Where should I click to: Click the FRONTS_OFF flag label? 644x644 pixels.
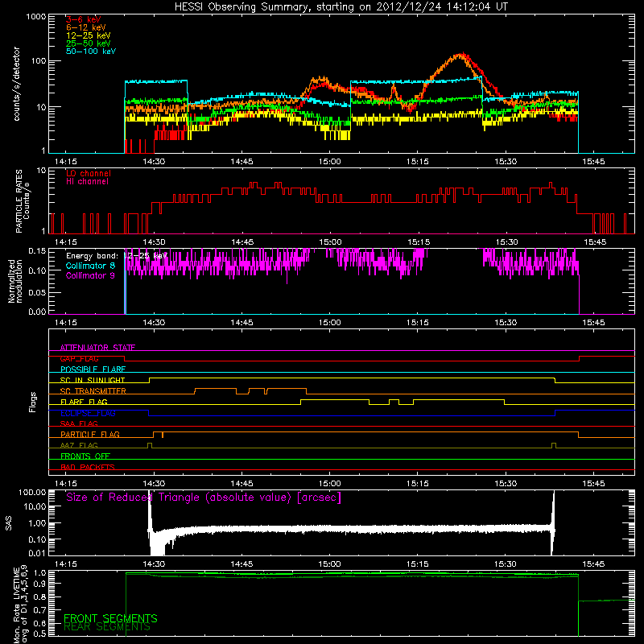tap(85, 456)
